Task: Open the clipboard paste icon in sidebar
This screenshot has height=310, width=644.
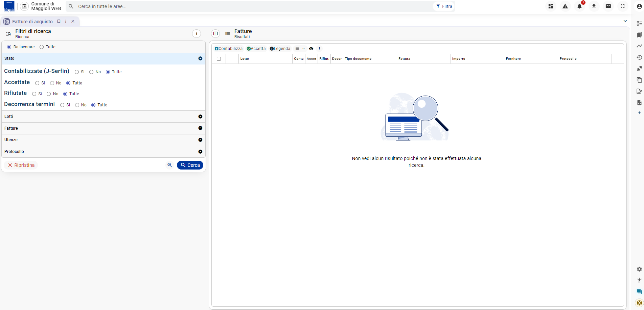Action: coord(639,80)
